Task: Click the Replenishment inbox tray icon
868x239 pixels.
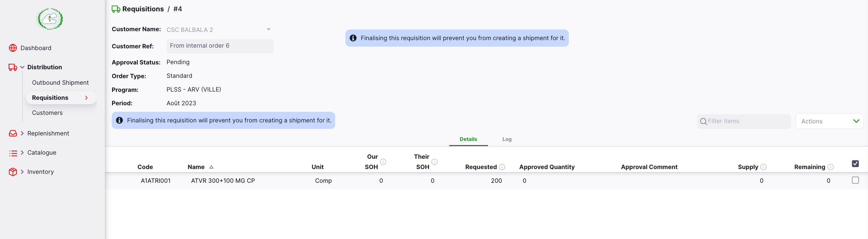Action: point(13,133)
